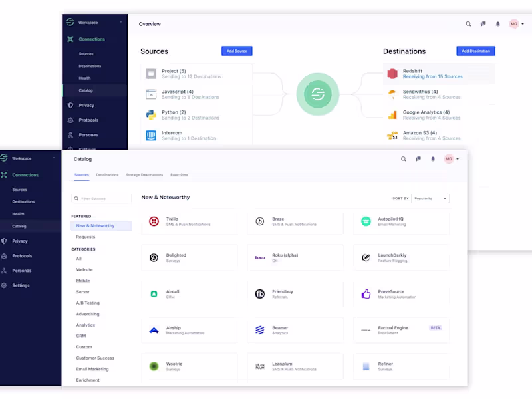The image size is (532, 399).
Task: Filter catalog by A/B Testing category
Action: (x=88, y=303)
